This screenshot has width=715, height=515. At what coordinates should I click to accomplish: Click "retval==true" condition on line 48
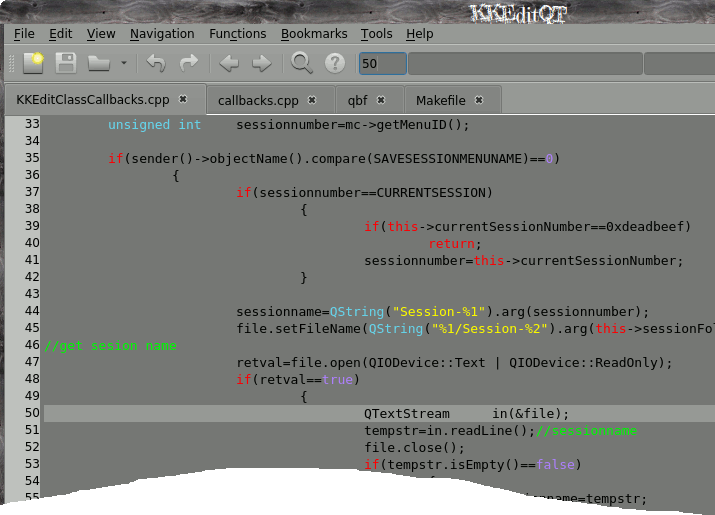coord(306,380)
